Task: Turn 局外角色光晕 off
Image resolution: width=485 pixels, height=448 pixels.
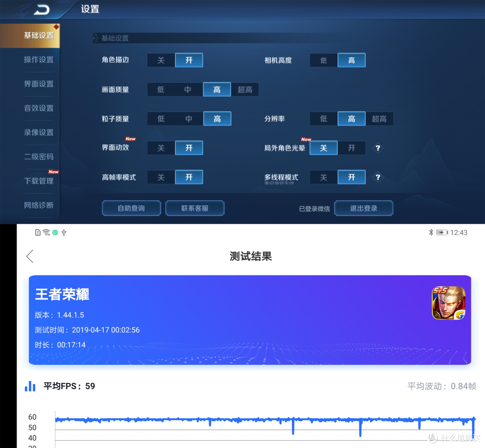Action: click(x=323, y=148)
